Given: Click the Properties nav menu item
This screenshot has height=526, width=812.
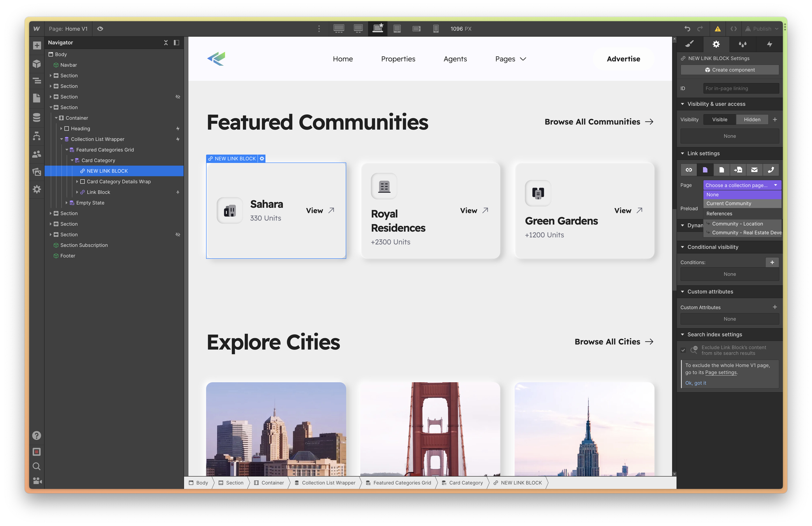Looking at the screenshot, I should [398, 59].
